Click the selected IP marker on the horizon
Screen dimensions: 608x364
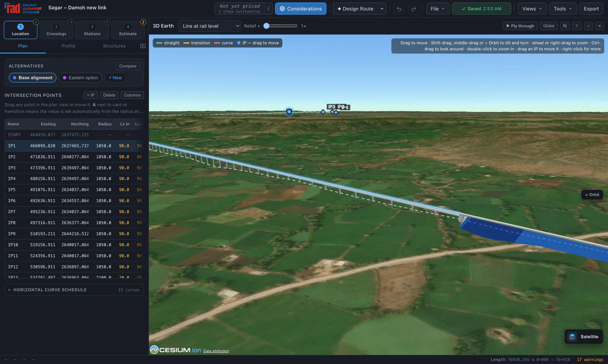click(289, 111)
